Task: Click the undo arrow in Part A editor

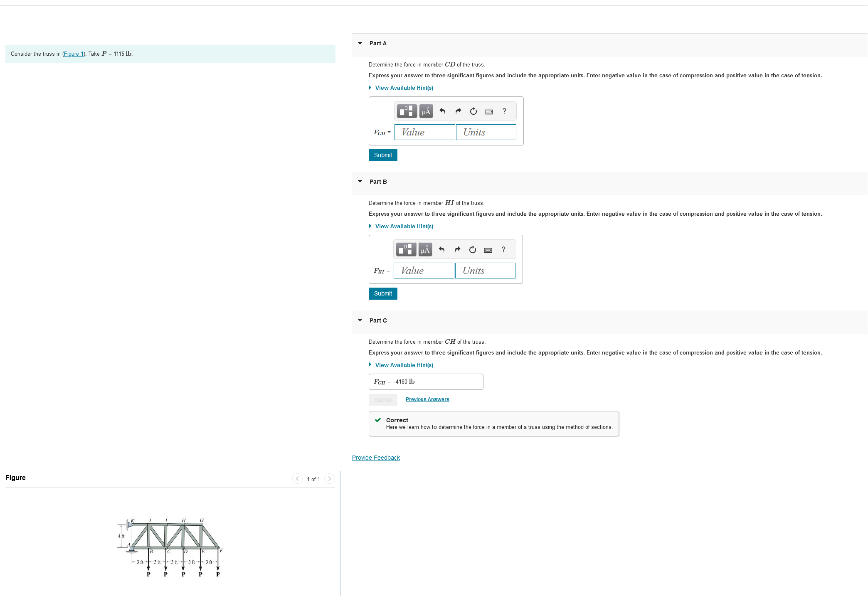Action: (442, 111)
